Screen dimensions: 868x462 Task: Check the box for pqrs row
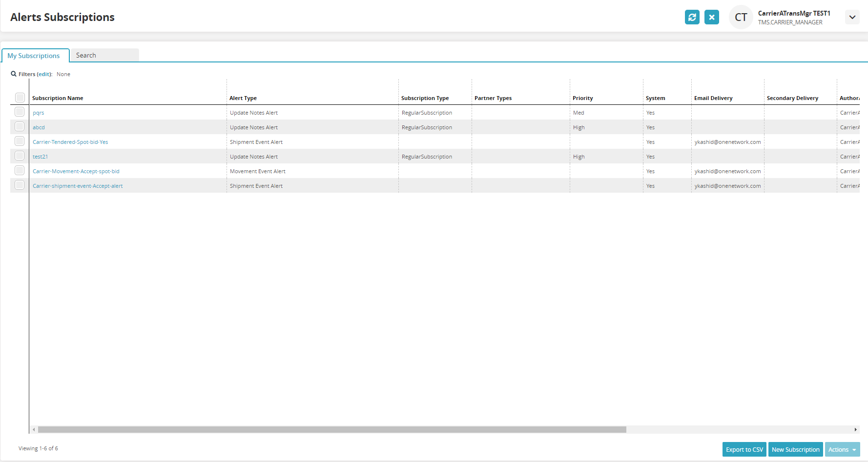click(20, 112)
